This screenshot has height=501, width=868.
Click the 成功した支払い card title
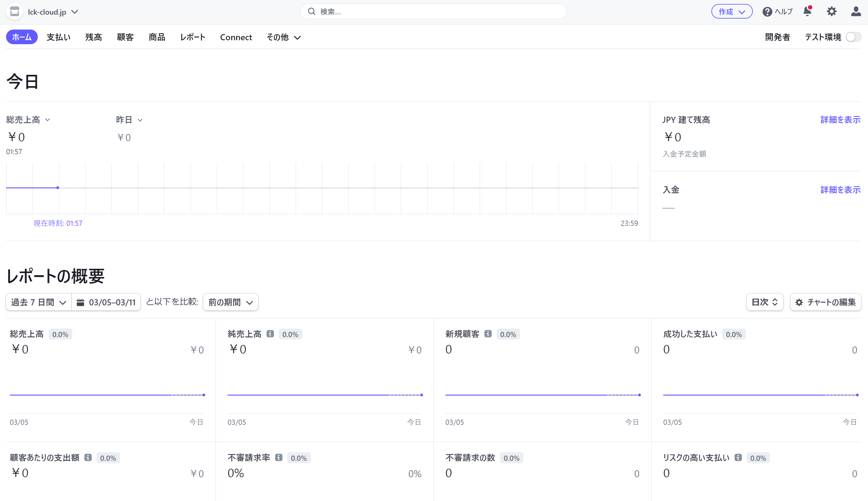pos(690,334)
